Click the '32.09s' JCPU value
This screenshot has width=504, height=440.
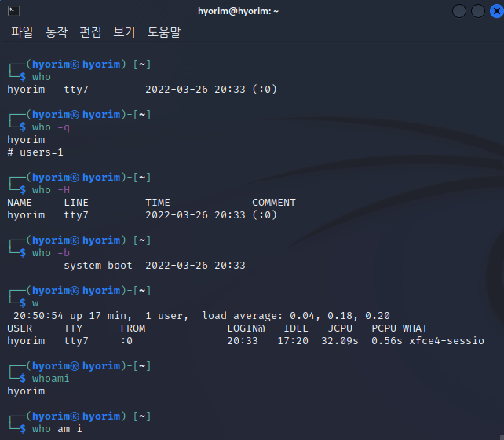coord(340,341)
